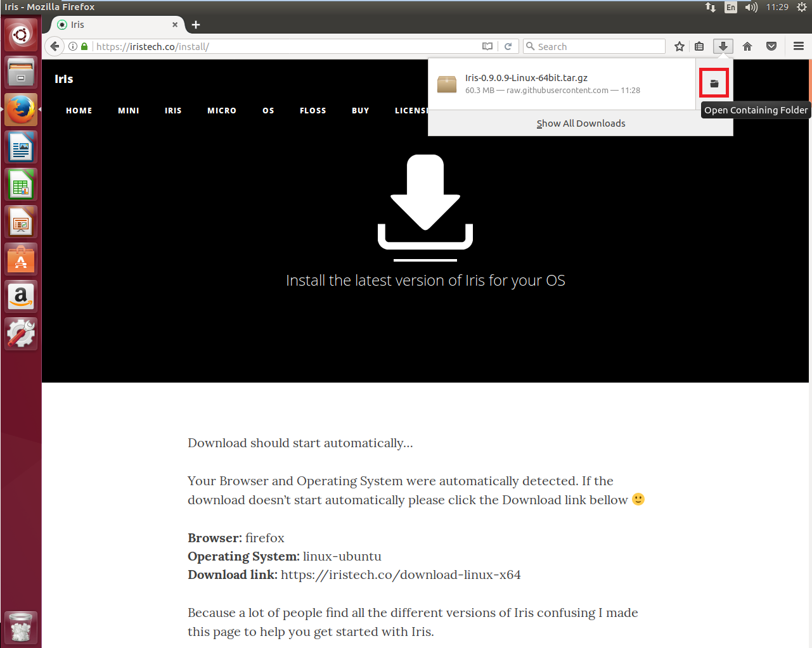Open FLOSS in site navigation
812x648 pixels.
click(x=313, y=110)
